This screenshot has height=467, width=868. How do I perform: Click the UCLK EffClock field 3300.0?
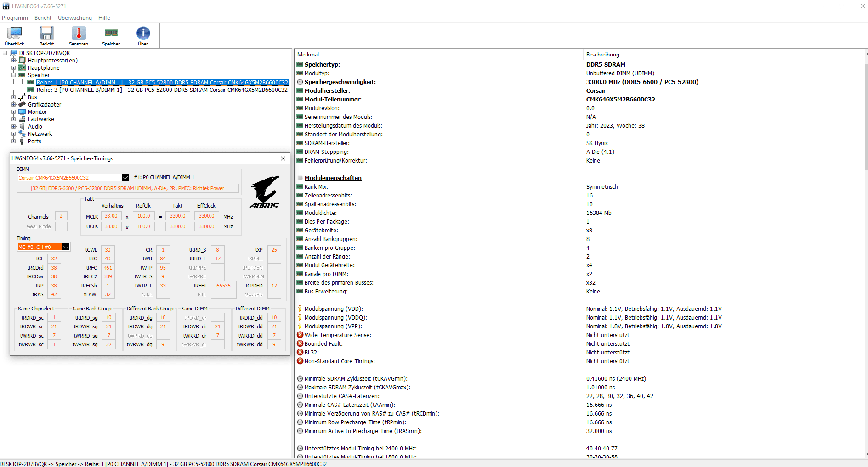(x=207, y=226)
